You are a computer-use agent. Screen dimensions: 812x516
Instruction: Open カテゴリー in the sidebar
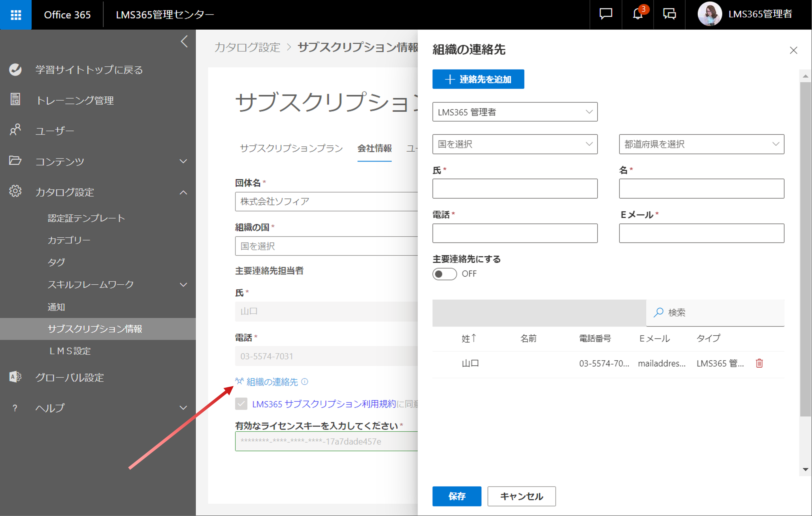[69, 240]
